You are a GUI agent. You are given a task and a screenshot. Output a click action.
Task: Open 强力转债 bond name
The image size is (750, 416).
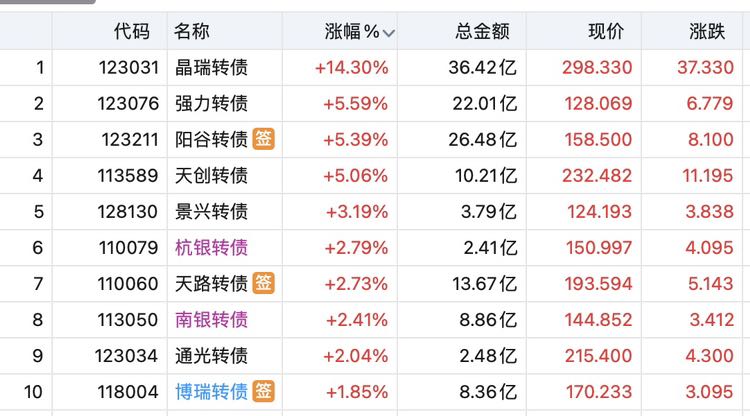coord(211,103)
